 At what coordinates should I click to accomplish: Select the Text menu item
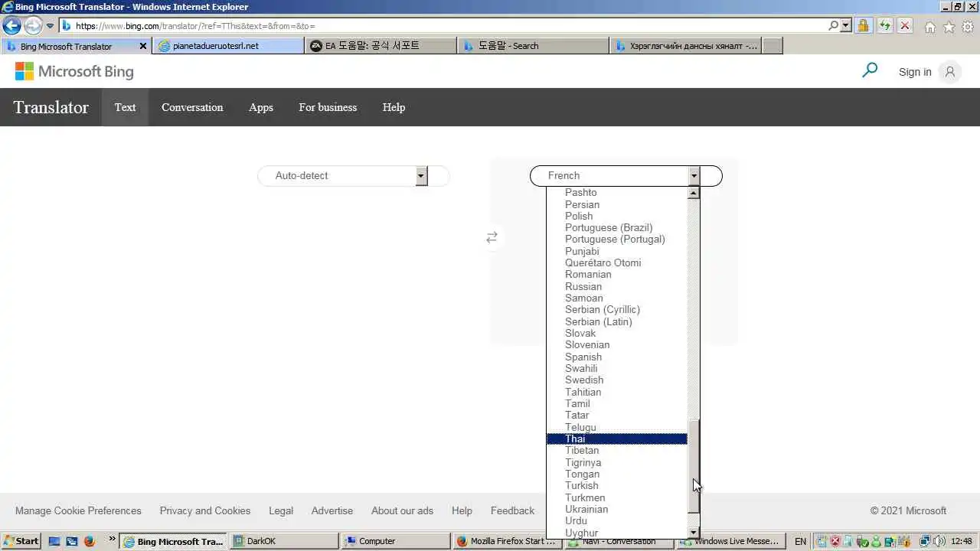[x=125, y=107]
